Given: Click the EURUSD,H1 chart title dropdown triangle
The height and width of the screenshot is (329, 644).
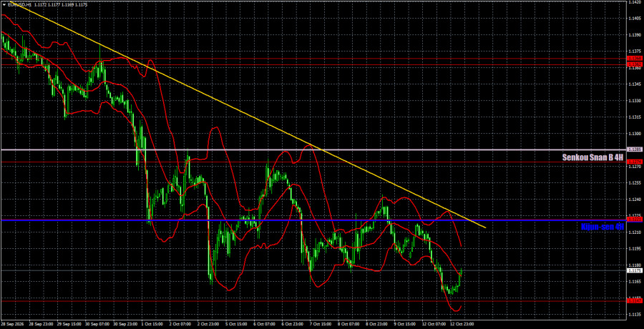Looking at the screenshot, I should pos(3,4).
